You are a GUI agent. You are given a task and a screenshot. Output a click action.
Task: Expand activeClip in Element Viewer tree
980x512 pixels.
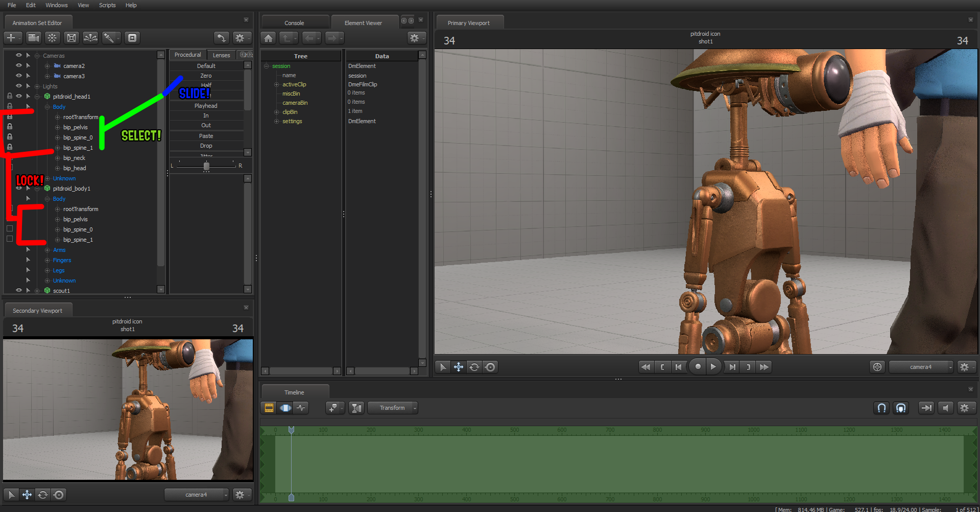tap(277, 84)
